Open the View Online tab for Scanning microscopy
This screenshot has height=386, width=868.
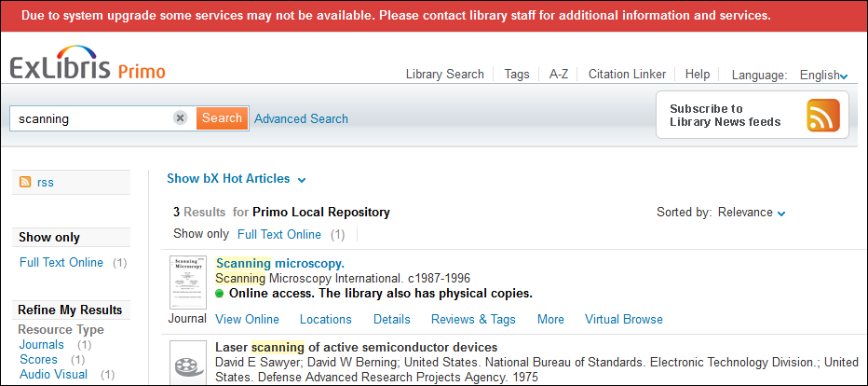(x=247, y=319)
